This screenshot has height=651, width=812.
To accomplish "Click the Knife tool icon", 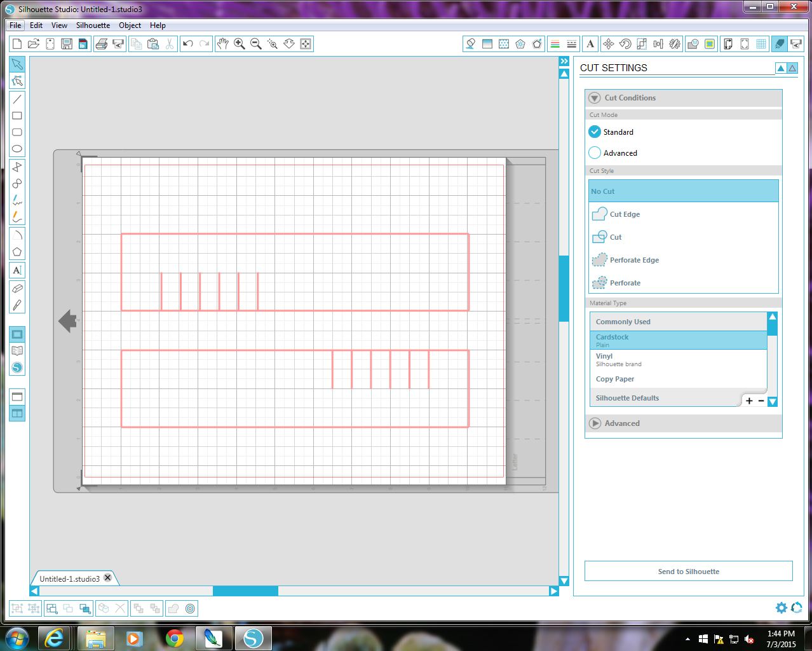I will 17,305.
